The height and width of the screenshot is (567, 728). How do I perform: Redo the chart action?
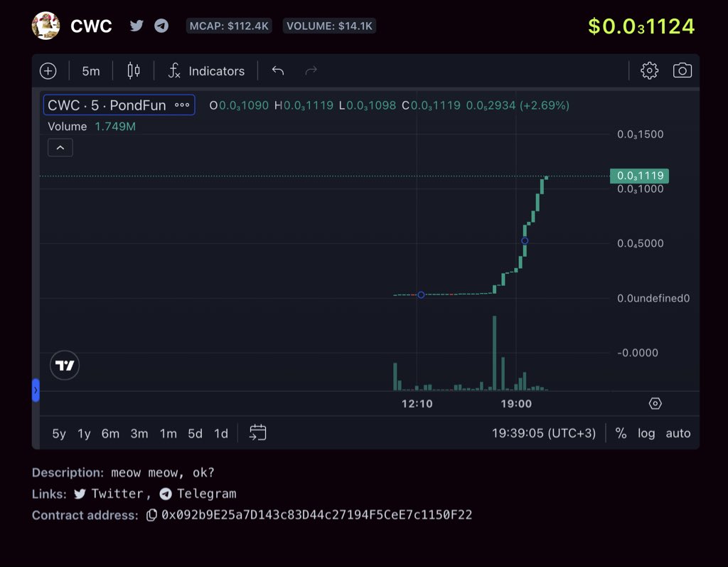point(311,70)
